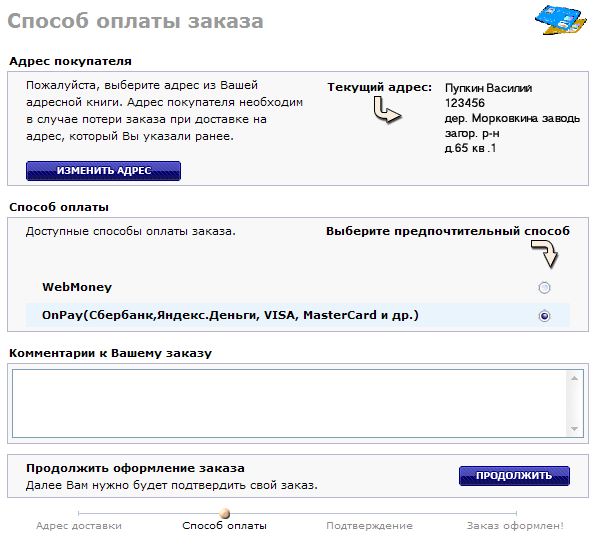Click the ИЗМЕНИТЬ АДРЕС button
Viewport: 596px width, 554px height.
103,171
